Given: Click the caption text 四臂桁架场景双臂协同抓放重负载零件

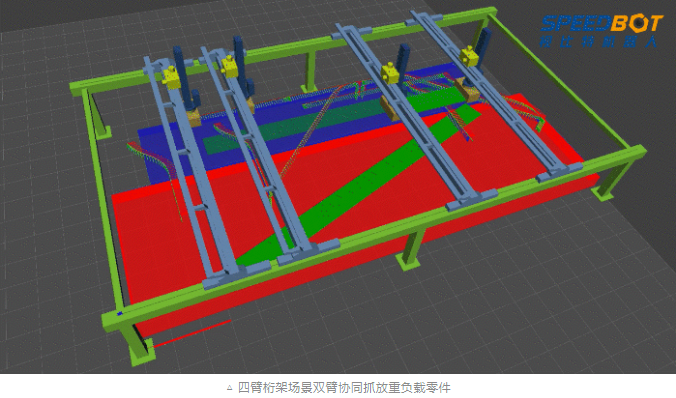Looking at the screenshot, I should click(344, 387).
